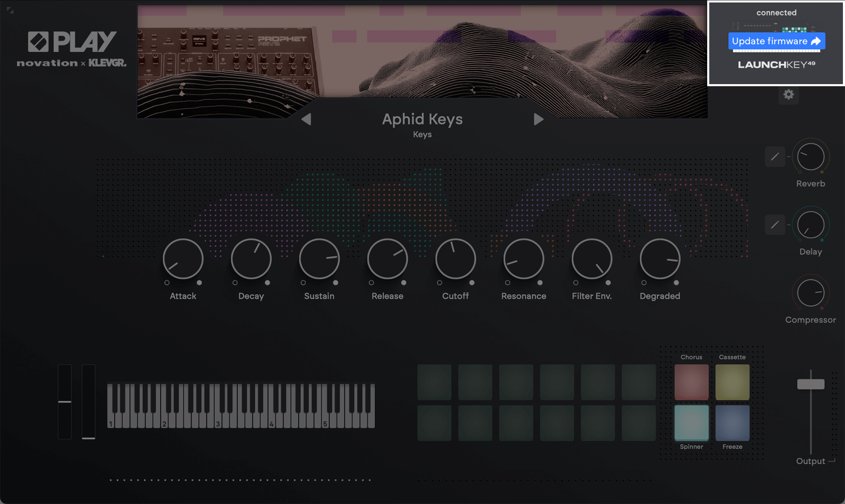Click the Filter Env. knob

592,259
